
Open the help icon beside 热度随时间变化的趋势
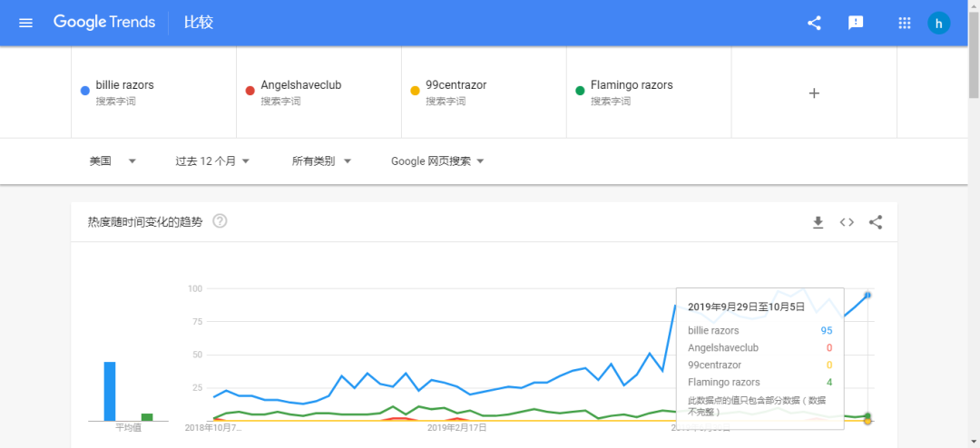pyautogui.click(x=220, y=221)
